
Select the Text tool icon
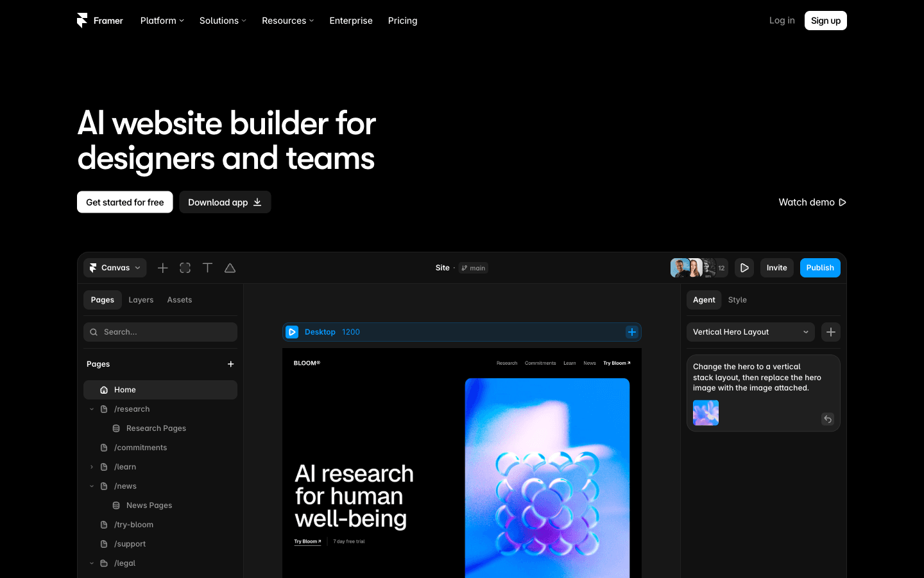207,268
